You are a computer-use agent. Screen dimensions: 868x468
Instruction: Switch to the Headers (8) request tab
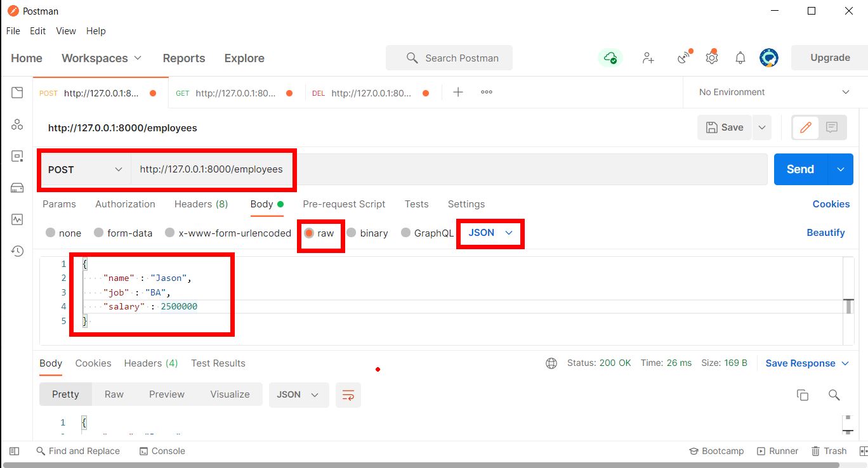(x=201, y=204)
